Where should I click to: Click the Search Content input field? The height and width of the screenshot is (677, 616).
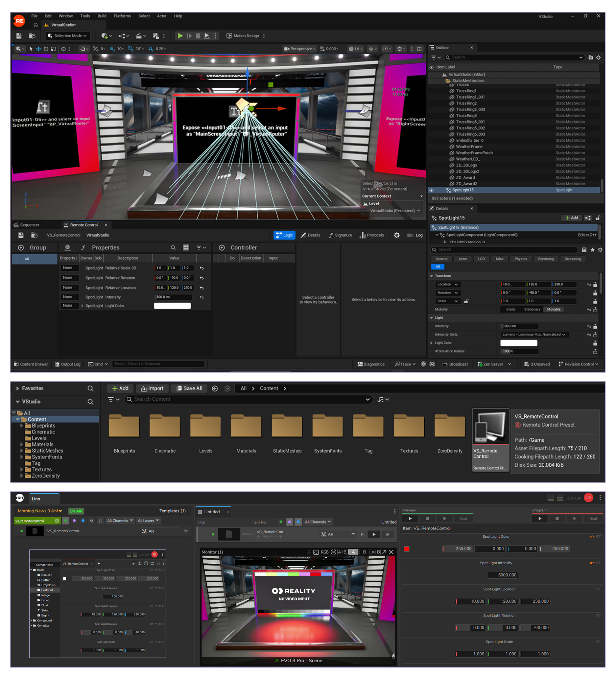[x=249, y=399]
